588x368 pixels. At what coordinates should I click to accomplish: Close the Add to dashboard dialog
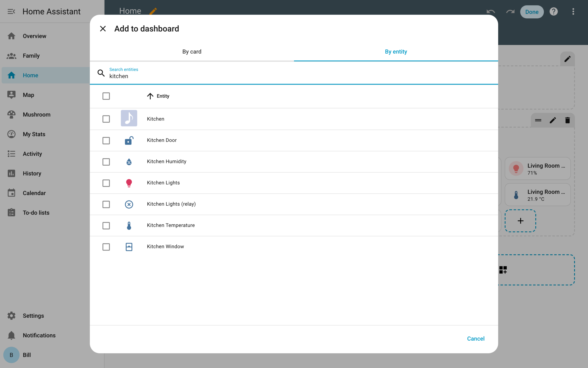(x=103, y=29)
